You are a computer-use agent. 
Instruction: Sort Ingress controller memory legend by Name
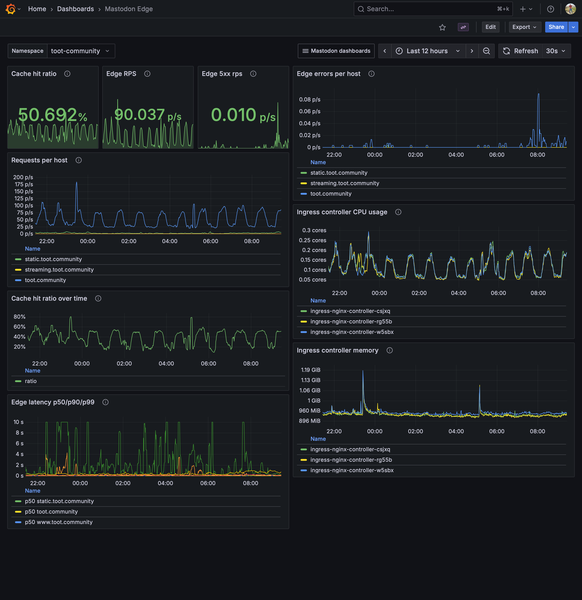coord(318,439)
